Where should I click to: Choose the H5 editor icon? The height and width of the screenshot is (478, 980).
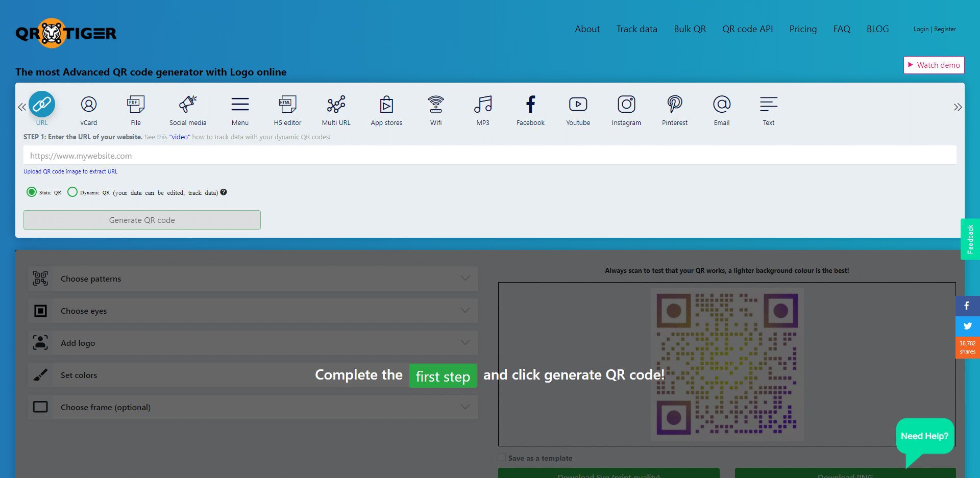tap(287, 104)
